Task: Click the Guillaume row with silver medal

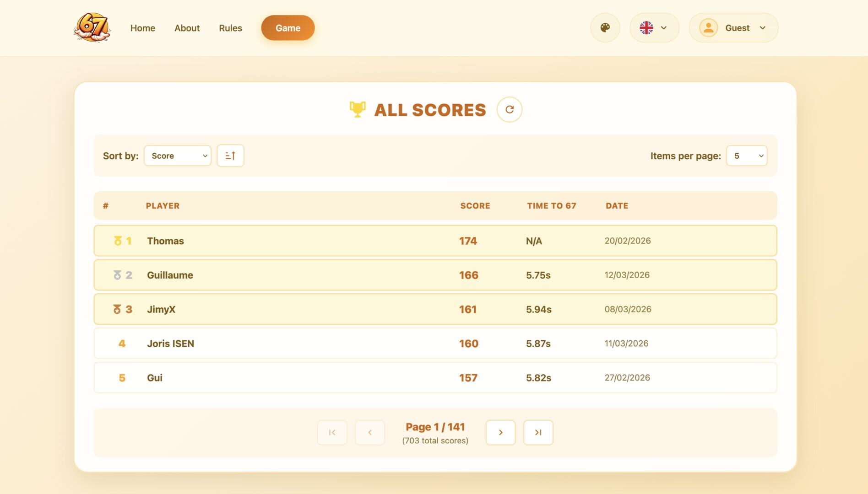Action: [435, 275]
